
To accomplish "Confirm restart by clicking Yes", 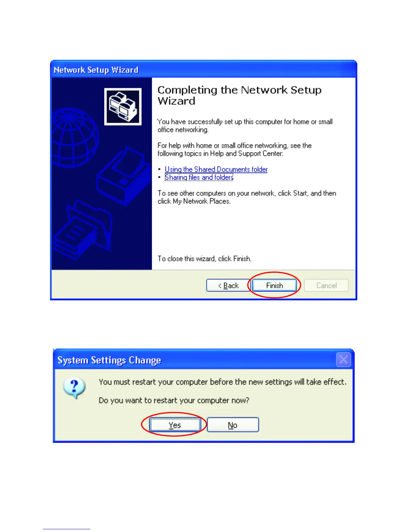I will (175, 425).
